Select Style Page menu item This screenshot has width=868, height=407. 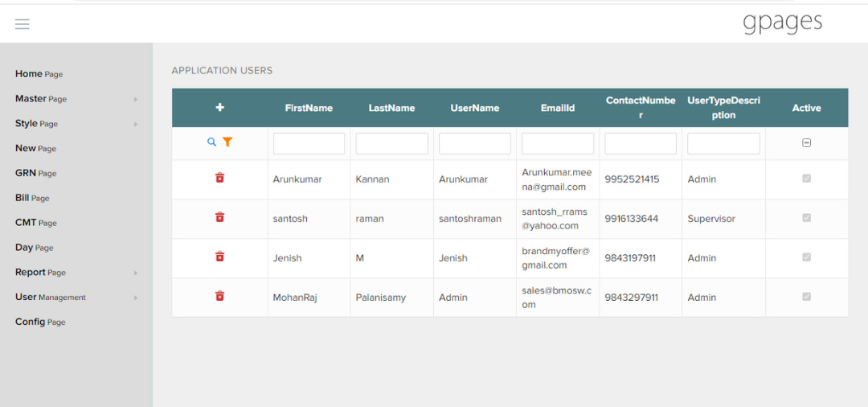point(36,124)
